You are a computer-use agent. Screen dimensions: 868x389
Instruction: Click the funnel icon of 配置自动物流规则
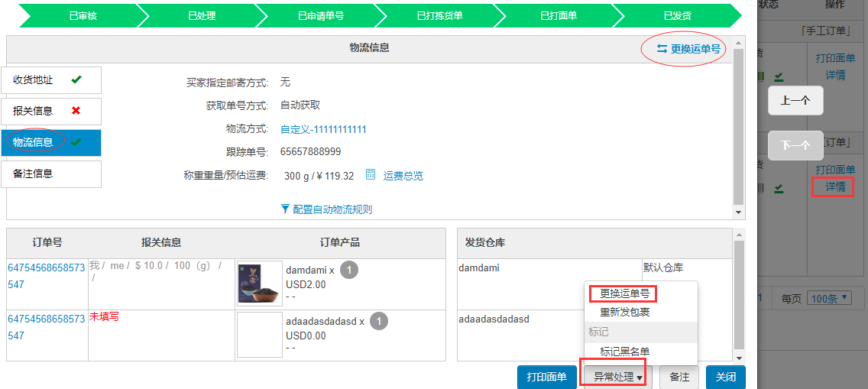point(285,209)
